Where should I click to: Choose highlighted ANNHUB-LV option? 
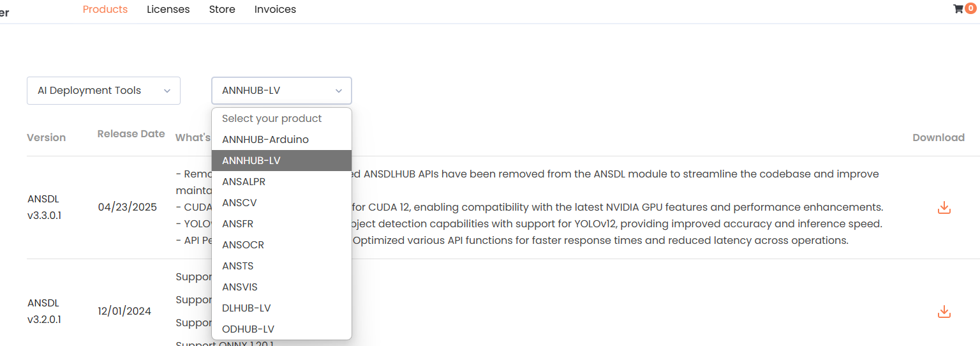pyautogui.click(x=251, y=161)
